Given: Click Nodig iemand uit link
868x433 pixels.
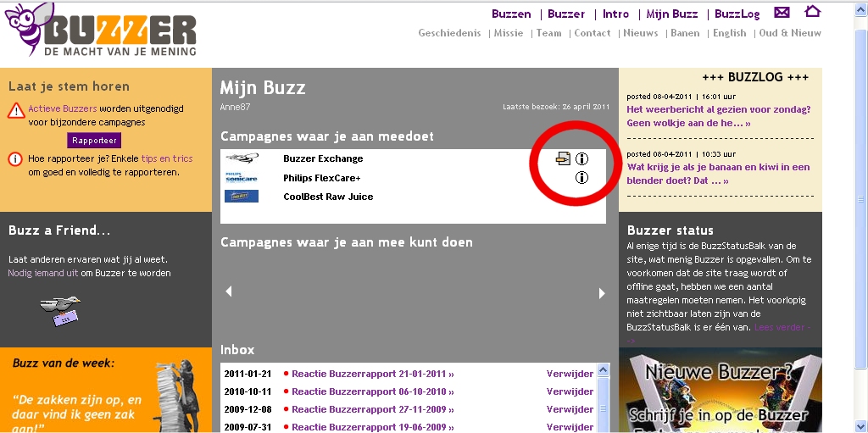Looking at the screenshot, I should [x=43, y=273].
